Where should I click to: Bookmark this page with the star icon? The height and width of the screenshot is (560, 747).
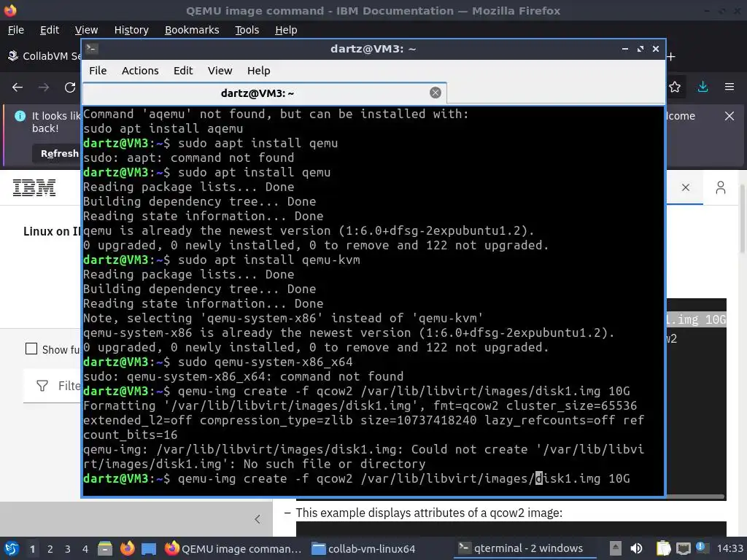[675, 87]
